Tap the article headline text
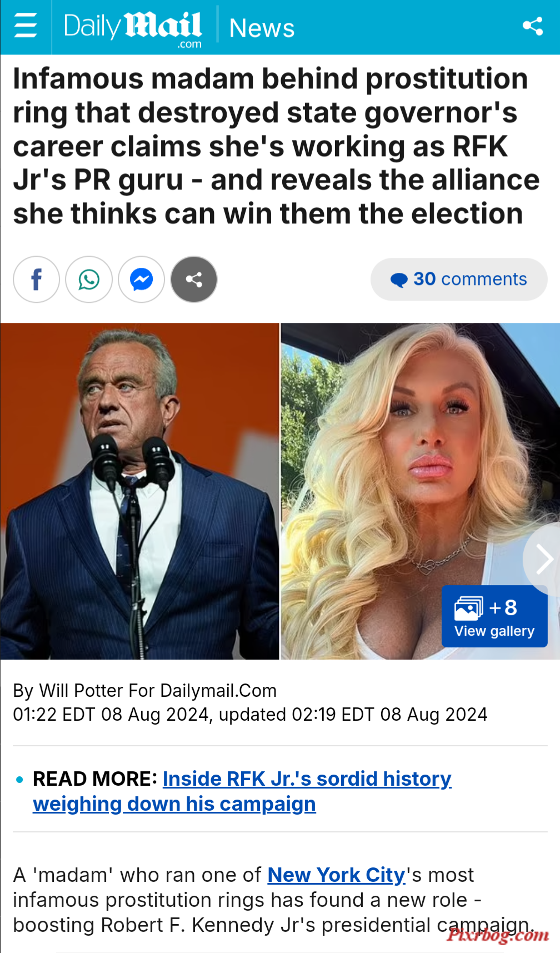 (276, 146)
